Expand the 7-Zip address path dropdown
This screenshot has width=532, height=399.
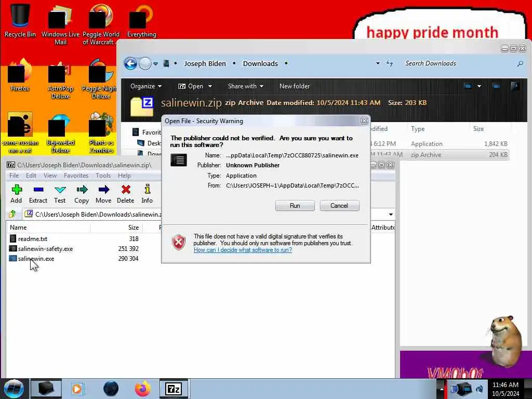pyautogui.click(x=391, y=215)
